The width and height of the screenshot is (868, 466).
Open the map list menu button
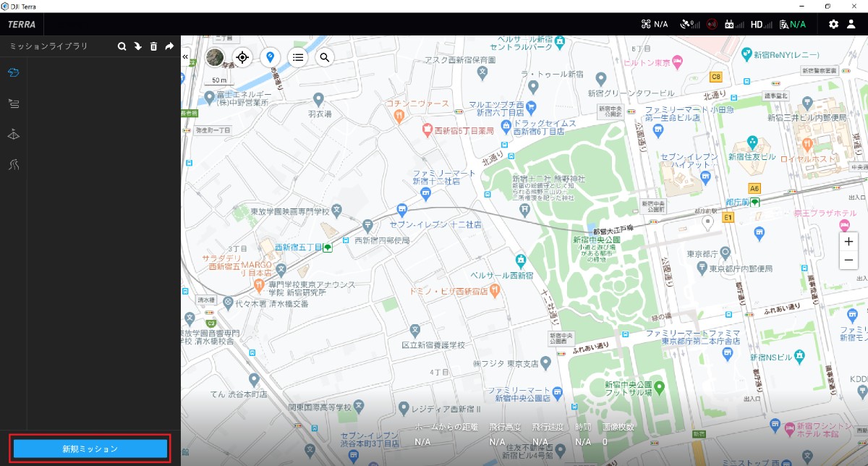click(x=297, y=57)
